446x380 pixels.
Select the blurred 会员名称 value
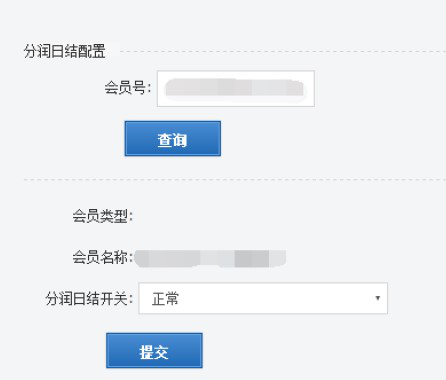[210, 259]
